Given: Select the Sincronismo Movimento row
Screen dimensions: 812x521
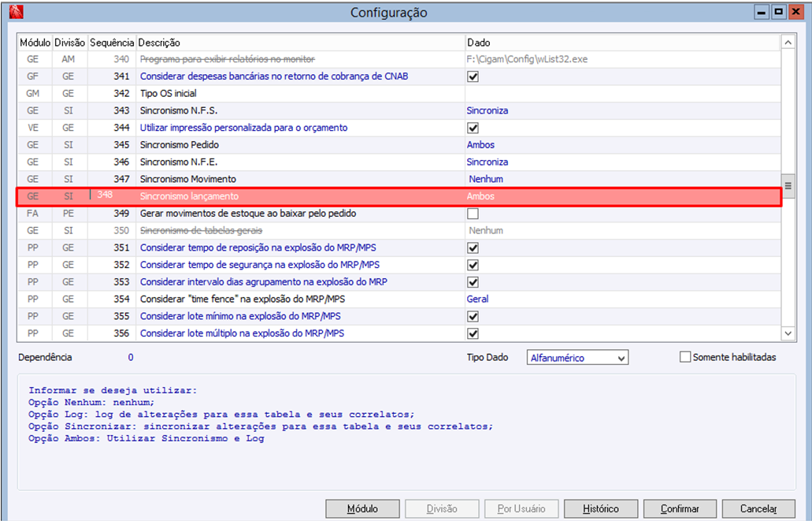Looking at the screenshot, I should 399,180.
